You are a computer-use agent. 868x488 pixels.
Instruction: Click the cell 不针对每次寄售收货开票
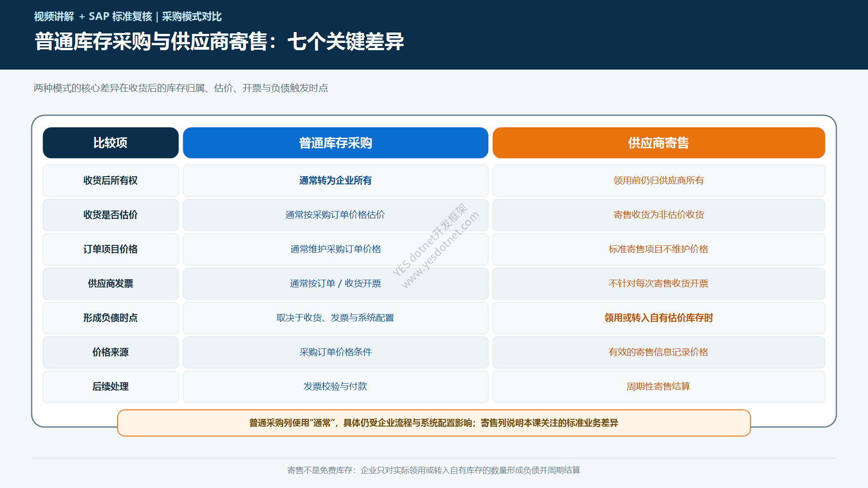coord(659,284)
